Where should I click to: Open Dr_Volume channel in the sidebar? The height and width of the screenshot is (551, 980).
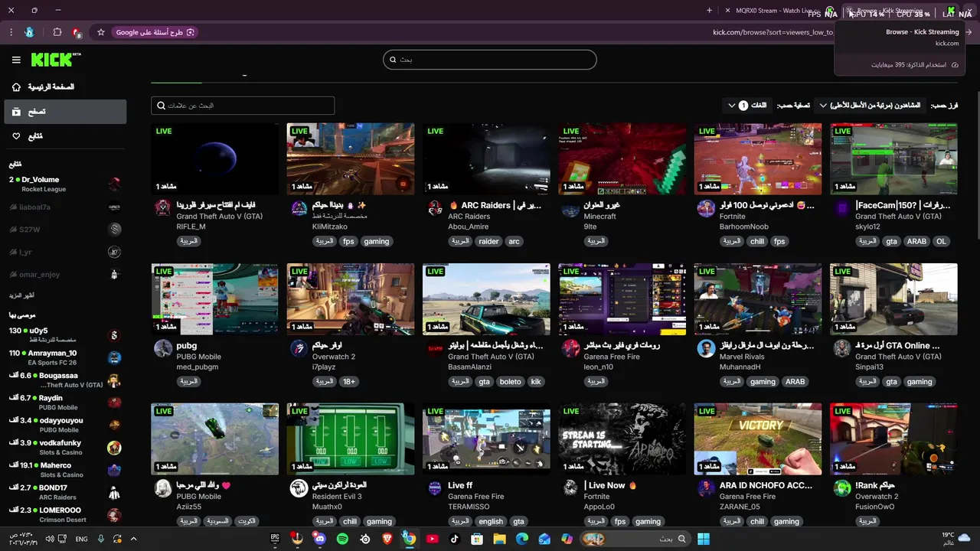pyautogui.click(x=65, y=184)
